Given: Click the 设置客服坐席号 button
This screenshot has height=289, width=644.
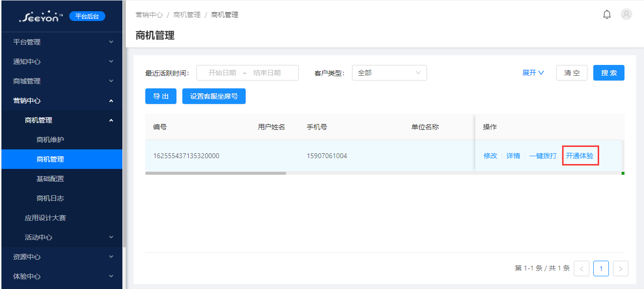Looking at the screenshot, I should (x=214, y=96).
